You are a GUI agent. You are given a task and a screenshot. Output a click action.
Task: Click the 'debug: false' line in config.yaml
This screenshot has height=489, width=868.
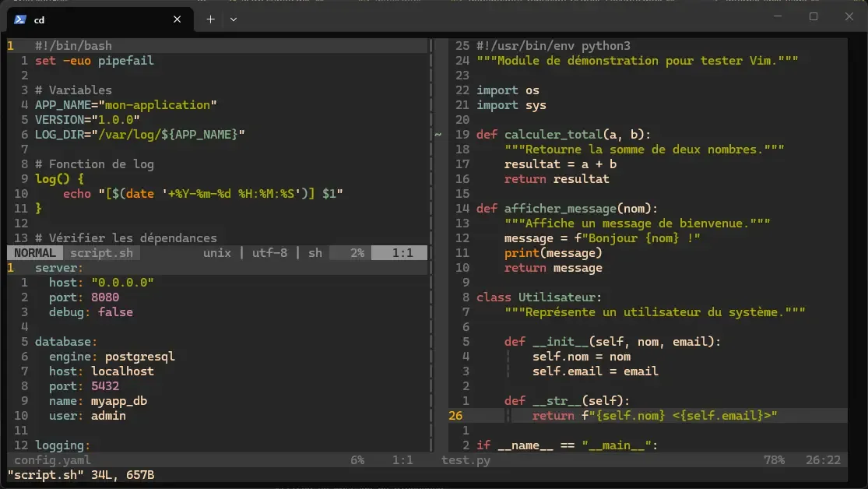pyautogui.click(x=90, y=312)
